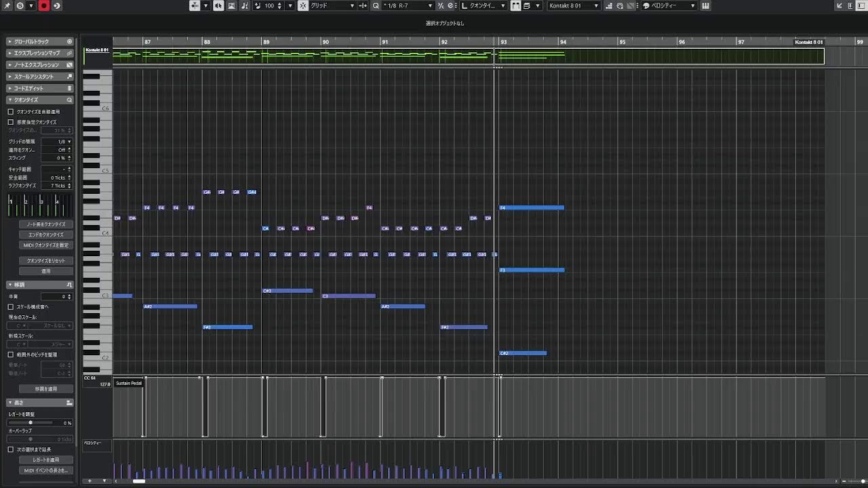Enable スケール構成音へ checkbox
Screen dimensions: 868x488
pos(11,307)
